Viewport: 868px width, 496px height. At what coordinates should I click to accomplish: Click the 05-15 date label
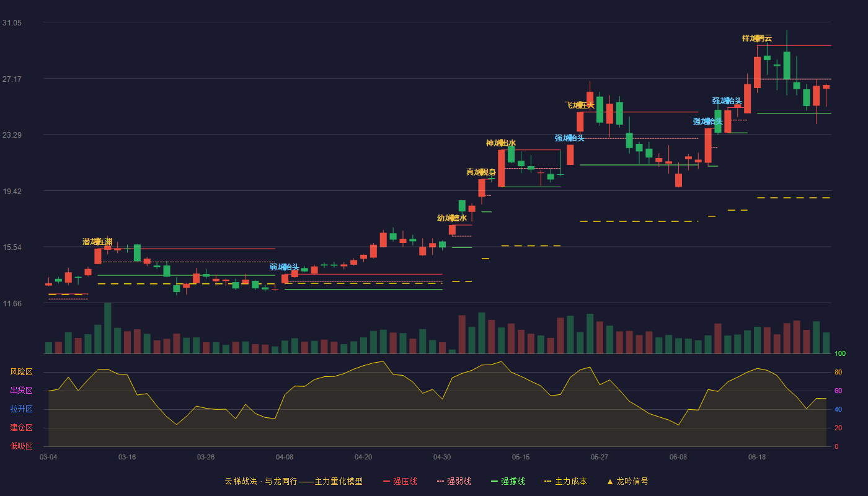point(521,457)
